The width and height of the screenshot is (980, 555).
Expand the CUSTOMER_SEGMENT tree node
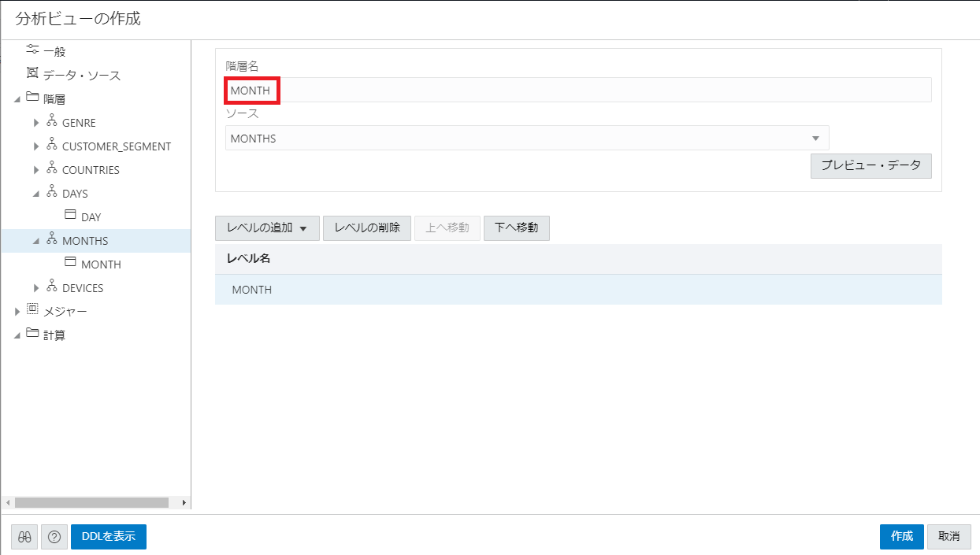coord(36,146)
